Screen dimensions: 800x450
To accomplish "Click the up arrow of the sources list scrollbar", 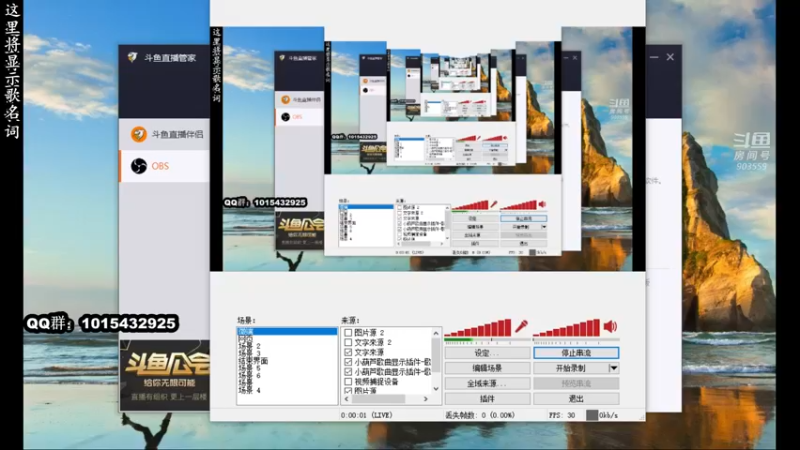I will click(436, 333).
